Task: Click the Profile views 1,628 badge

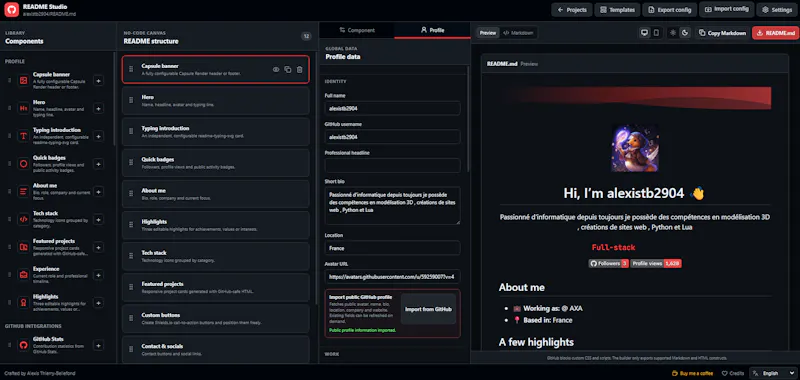Action: click(x=656, y=263)
